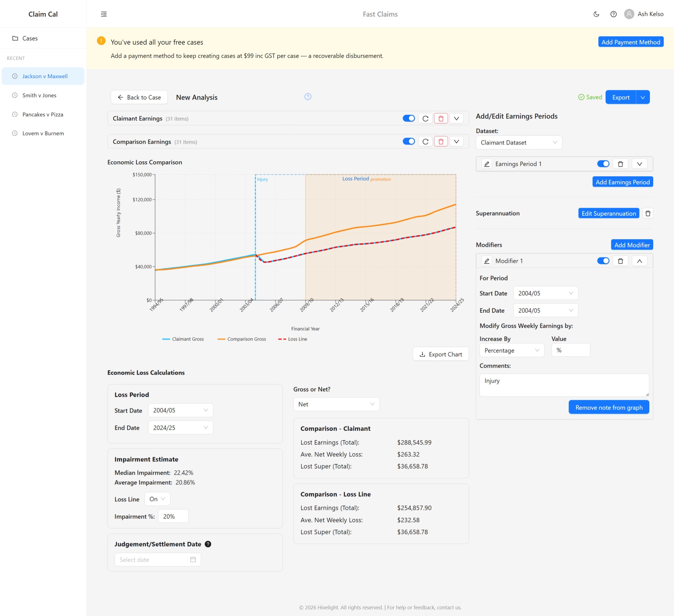The image size is (674, 616).
Task: Open the help icon next to the user avatar
Action: pyautogui.click(x=614, y=14)
